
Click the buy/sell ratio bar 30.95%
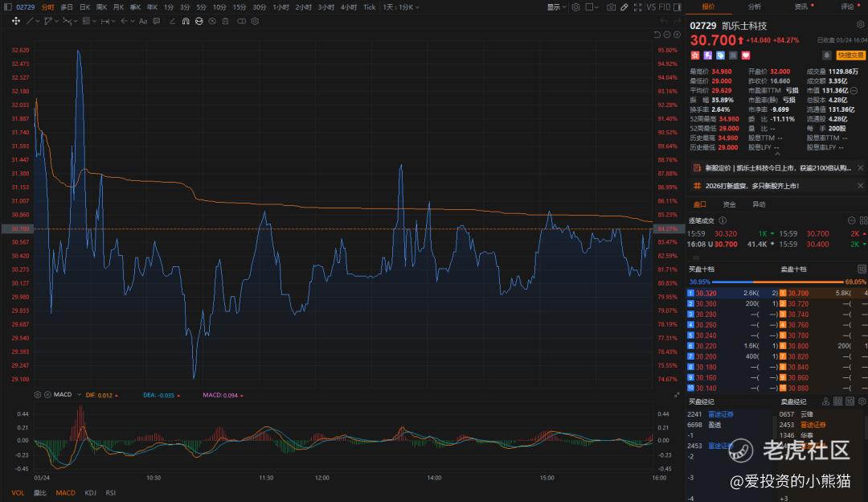778,282
